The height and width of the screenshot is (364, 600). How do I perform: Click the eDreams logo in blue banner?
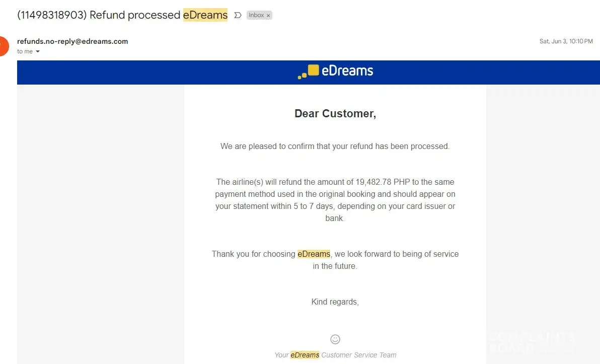(x=335, y=71)
